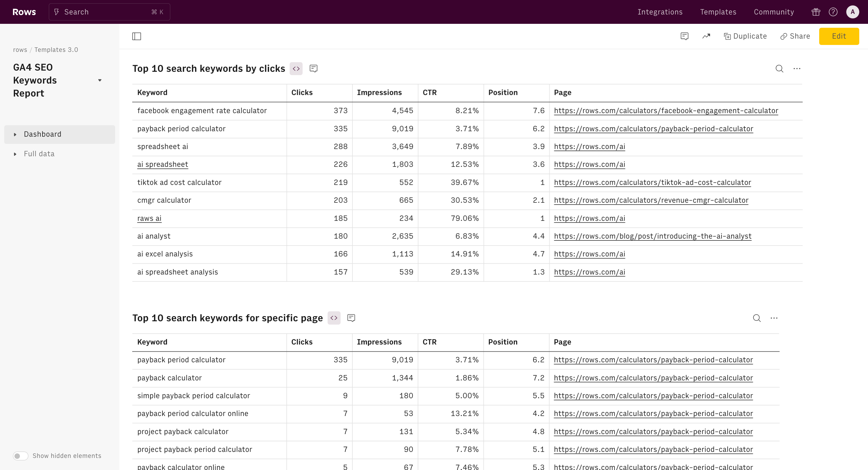868x470 pixels.
Task: Search within the first keywords table
Action: click(779, 68)
